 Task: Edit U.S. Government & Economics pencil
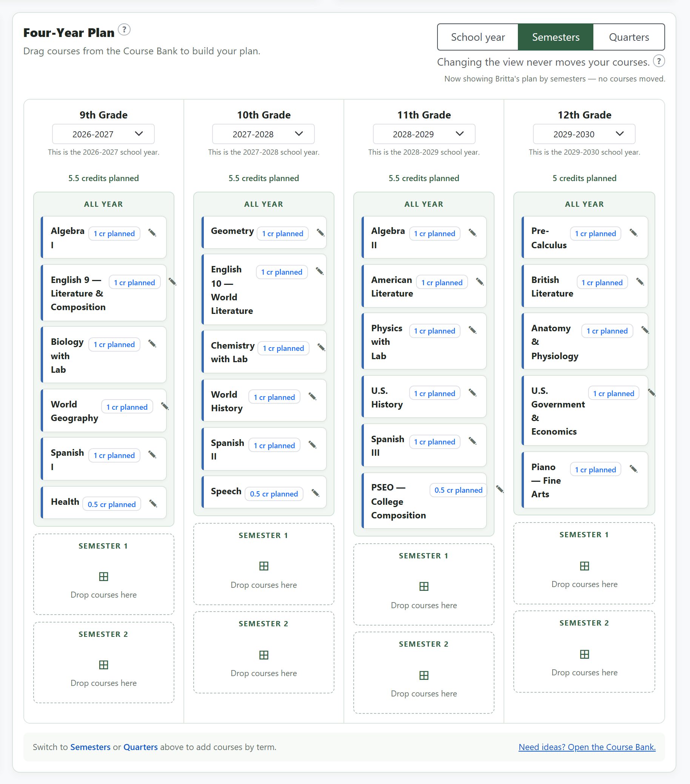coord(652,393)
